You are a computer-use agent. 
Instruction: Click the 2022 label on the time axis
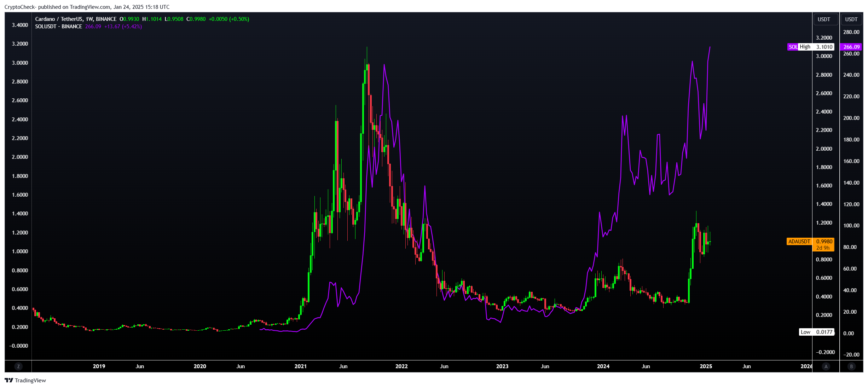click(x=401, y=366)
